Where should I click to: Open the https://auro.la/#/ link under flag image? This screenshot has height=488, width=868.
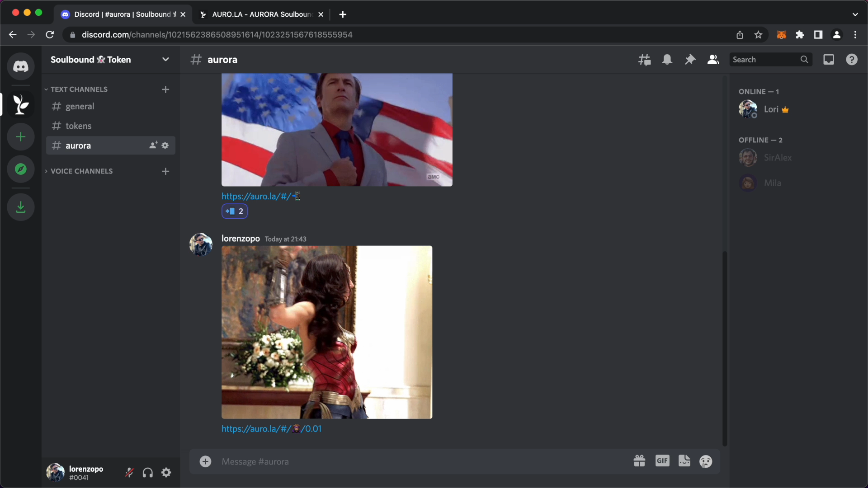(x=261, y=196)
